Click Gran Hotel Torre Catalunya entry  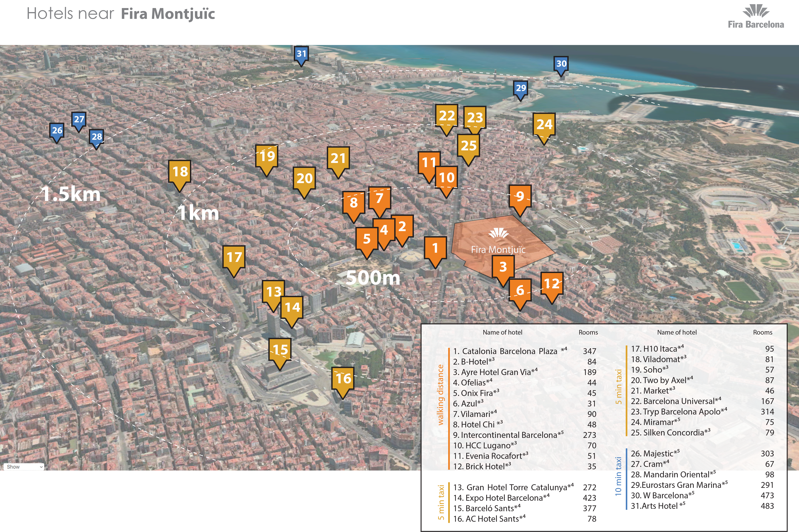tap(524, 488)
